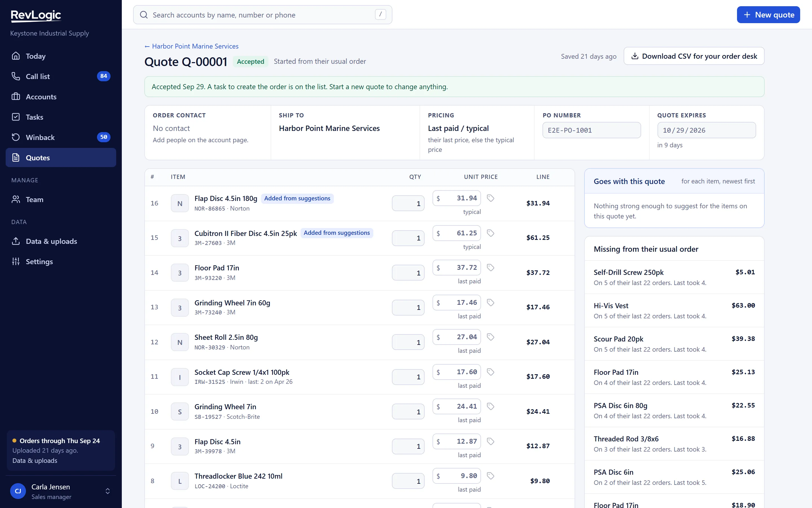Add missing PSA Disc 6in 80g

tap(674, 411)
